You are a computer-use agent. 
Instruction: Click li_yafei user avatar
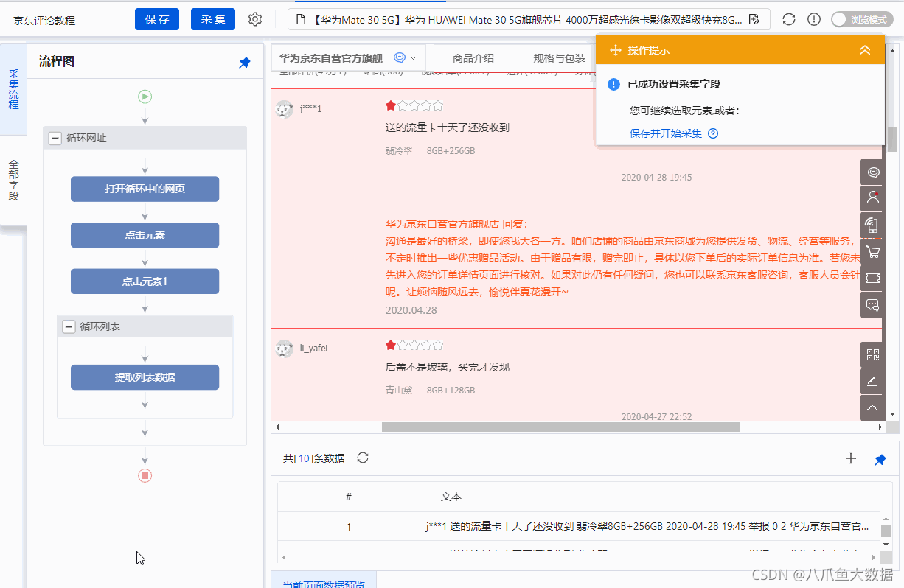(284, 349)
